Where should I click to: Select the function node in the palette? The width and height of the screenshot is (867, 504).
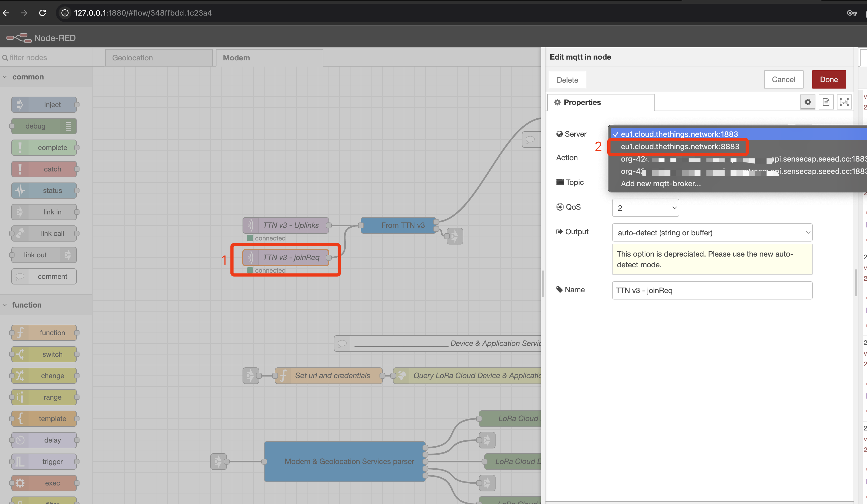point(44,333)
